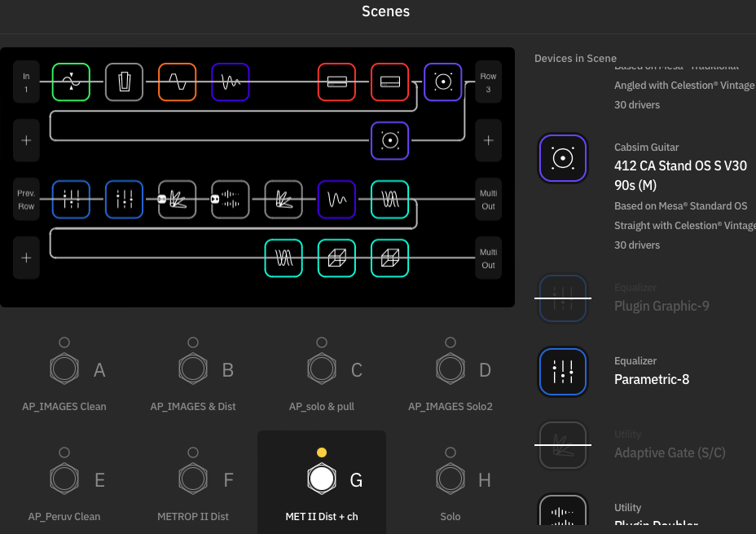Click the plus button below In 1

26,140
